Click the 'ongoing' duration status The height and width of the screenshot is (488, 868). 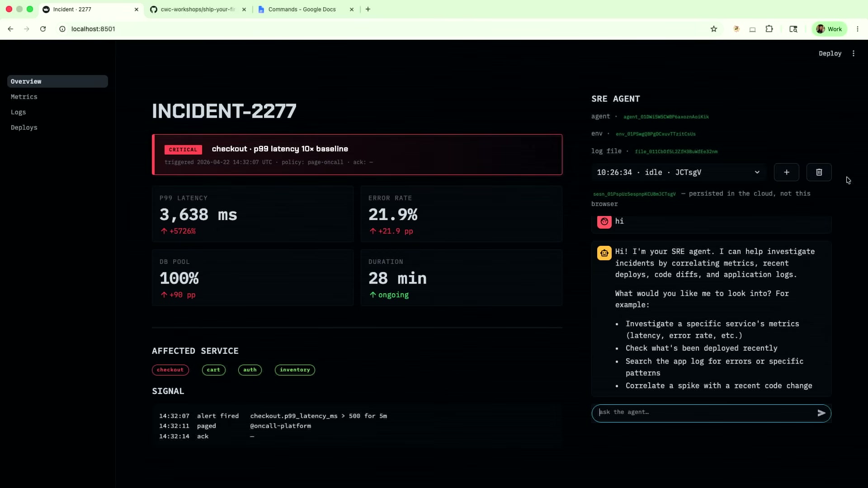[x=389, y=295]
